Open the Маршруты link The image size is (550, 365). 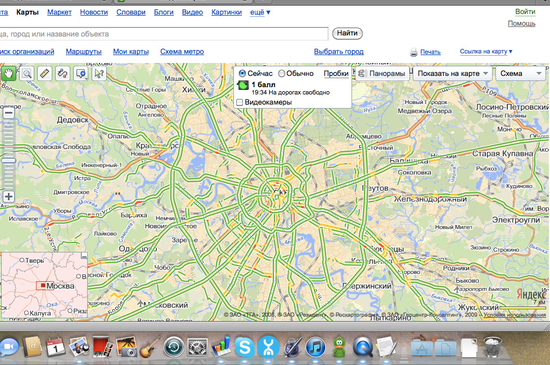point(83,52)
